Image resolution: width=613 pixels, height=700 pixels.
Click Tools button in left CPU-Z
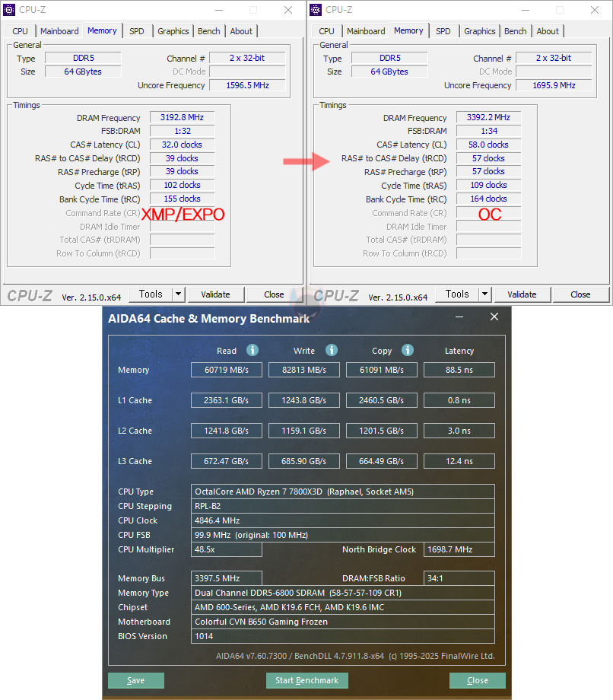[x=151, y=294]
